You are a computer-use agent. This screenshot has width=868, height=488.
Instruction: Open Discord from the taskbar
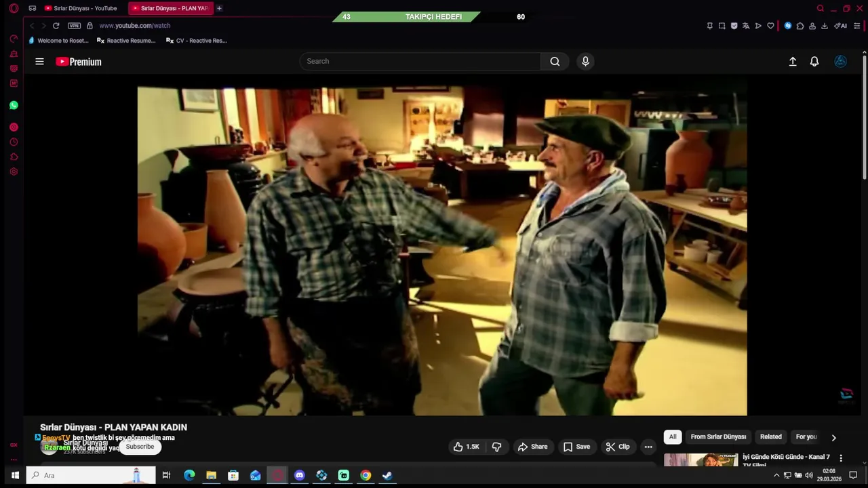(x=300, y=475)
